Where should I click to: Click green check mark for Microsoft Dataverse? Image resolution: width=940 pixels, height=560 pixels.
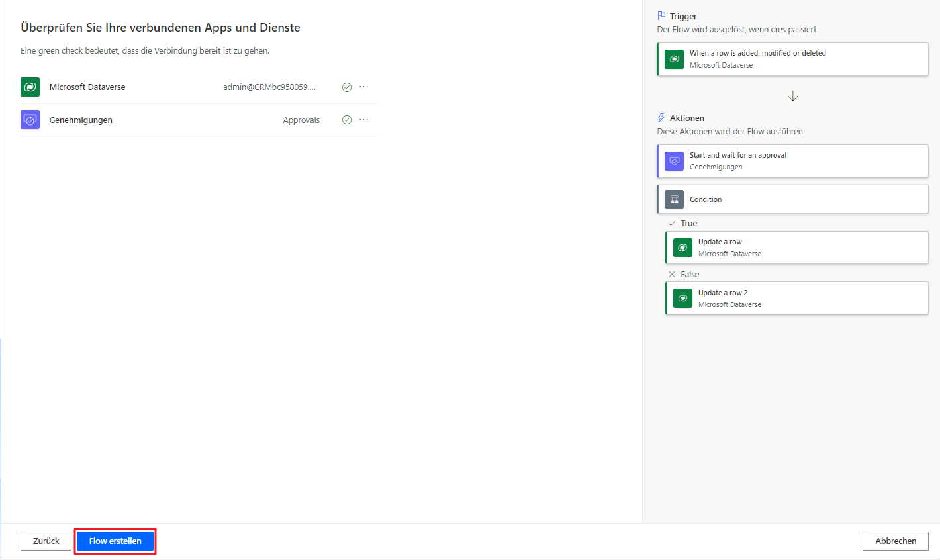pos(346,87)
